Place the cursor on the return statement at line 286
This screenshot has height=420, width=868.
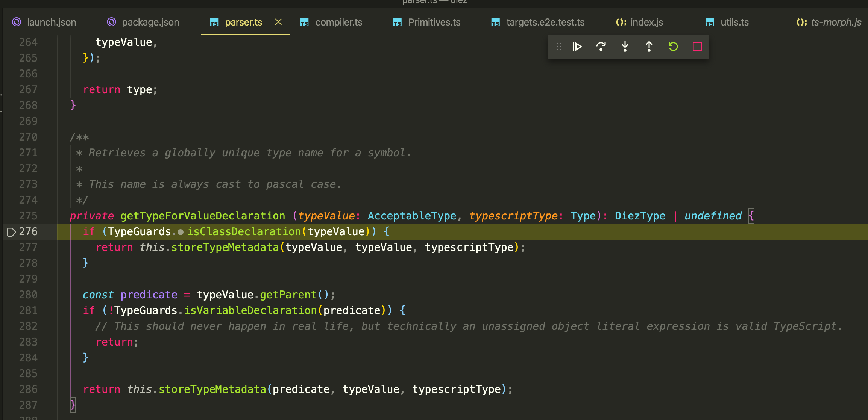point(102,389)
